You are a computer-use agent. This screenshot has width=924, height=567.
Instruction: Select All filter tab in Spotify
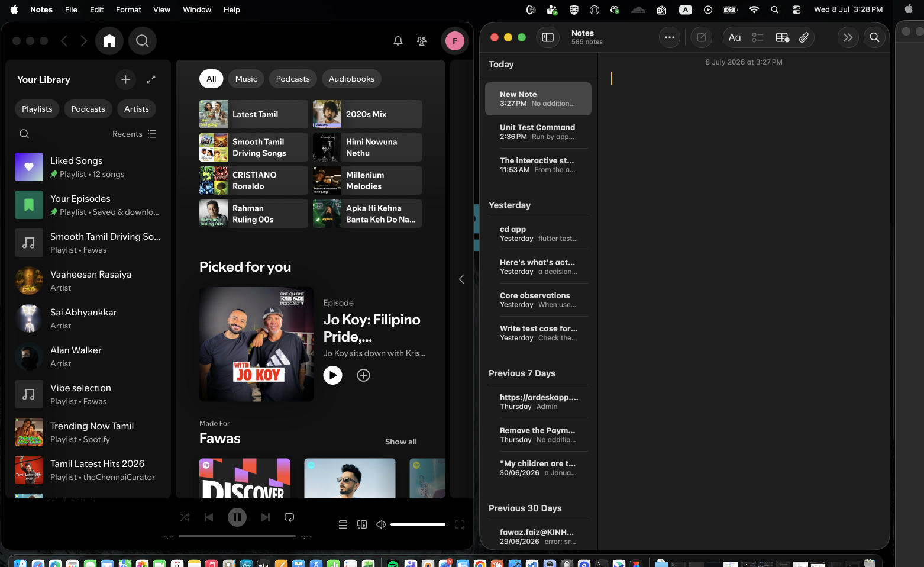(211, 79)
